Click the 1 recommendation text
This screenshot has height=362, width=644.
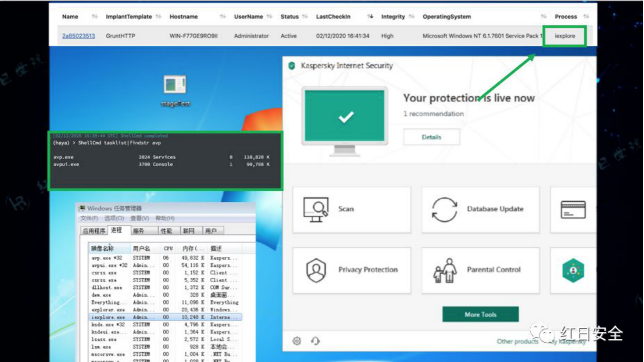point(433,114)
